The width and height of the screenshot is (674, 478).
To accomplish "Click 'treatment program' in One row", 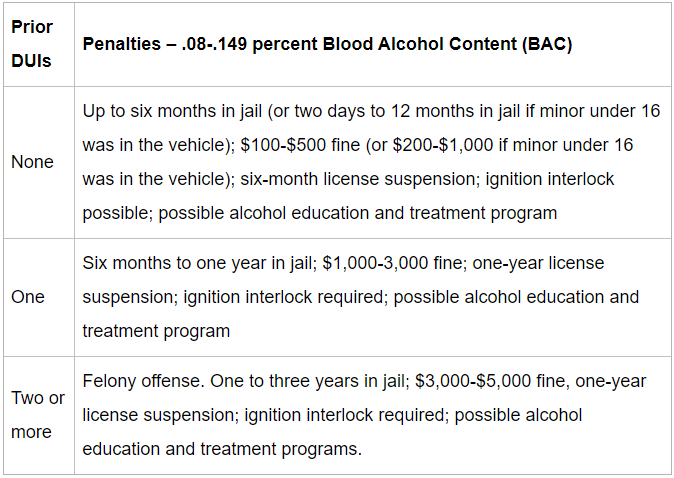I will click(x=156, y=331).
